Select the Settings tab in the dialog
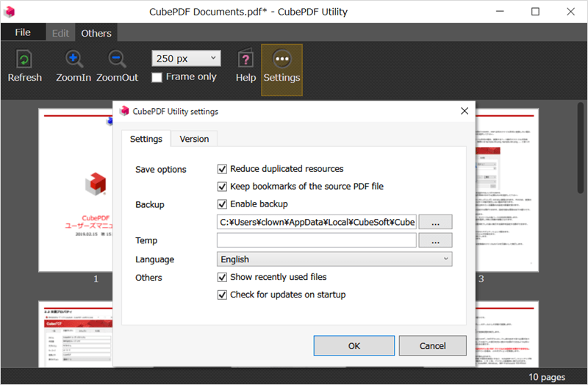 point(146,139)
